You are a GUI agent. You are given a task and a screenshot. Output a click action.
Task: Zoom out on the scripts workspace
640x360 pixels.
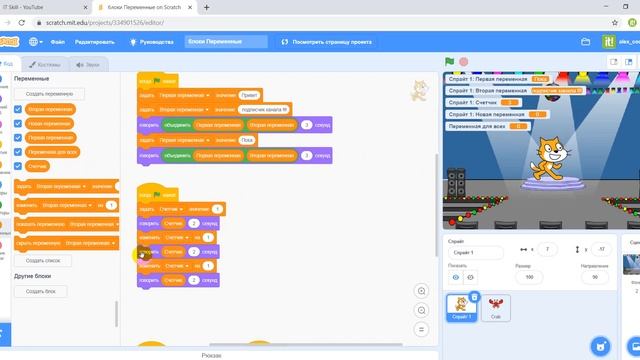[x=421, y=310]
